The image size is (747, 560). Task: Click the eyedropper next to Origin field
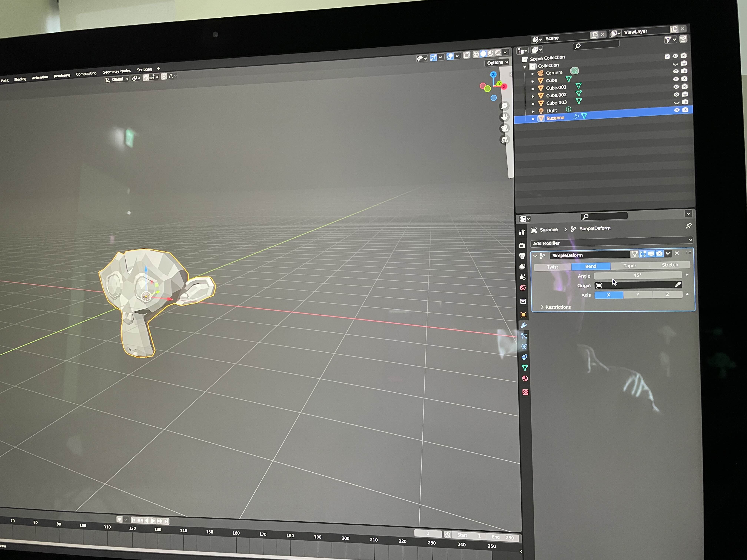678,285
